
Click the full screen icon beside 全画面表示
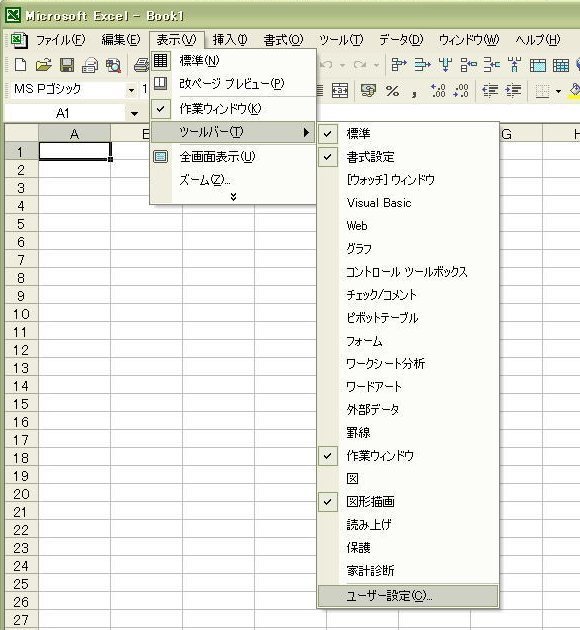[x=160, y=156]
